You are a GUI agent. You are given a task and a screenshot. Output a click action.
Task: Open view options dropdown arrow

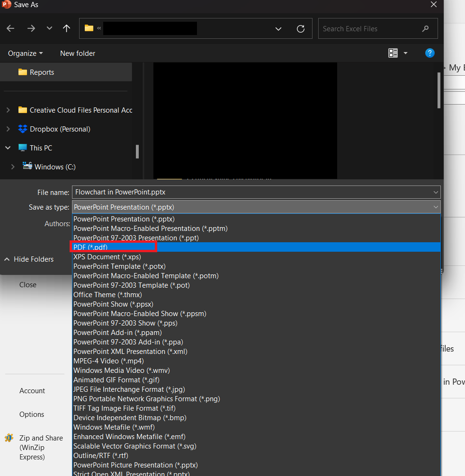tap(405, 53)
